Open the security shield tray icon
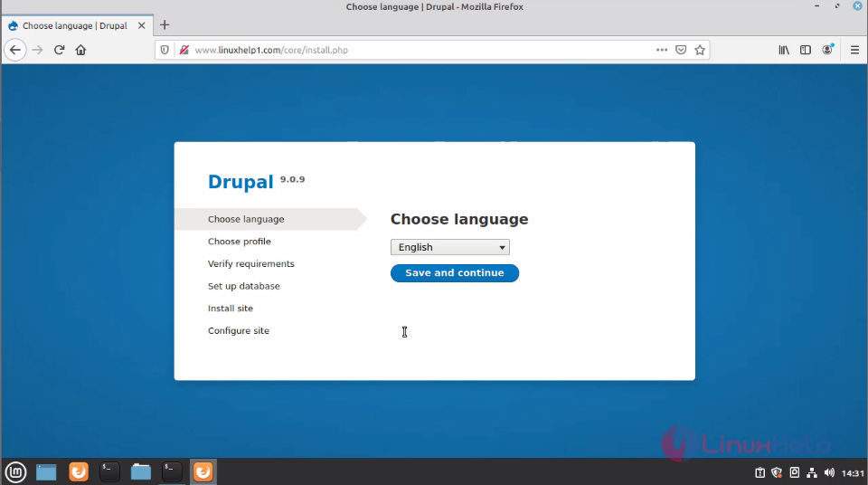 tap(777, 473)
